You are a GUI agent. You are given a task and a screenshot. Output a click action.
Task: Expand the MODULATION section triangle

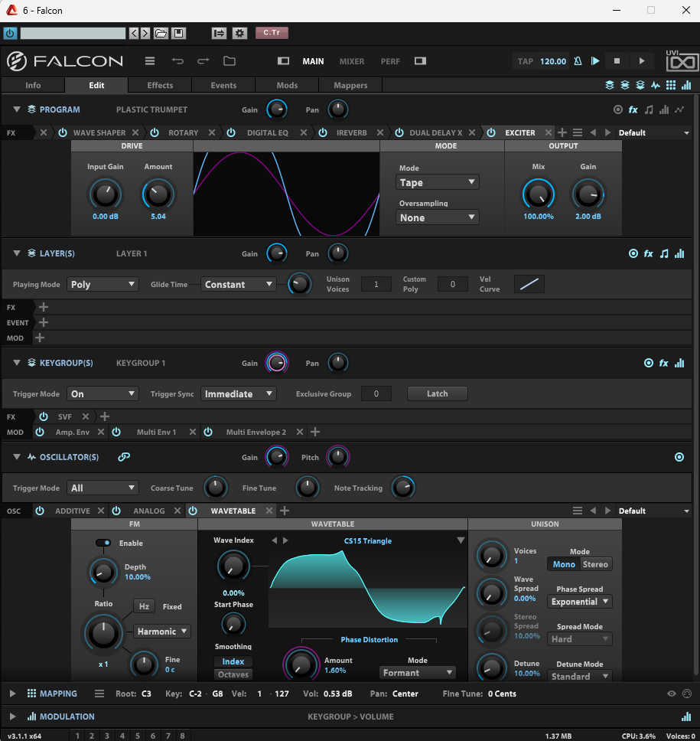13,717
